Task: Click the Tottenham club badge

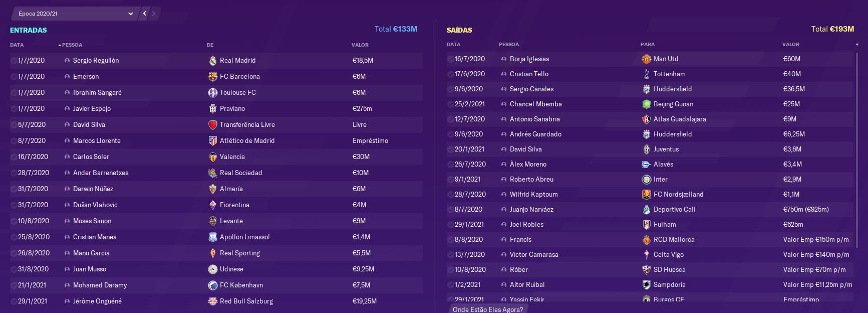Action: [x=647, y=74]
